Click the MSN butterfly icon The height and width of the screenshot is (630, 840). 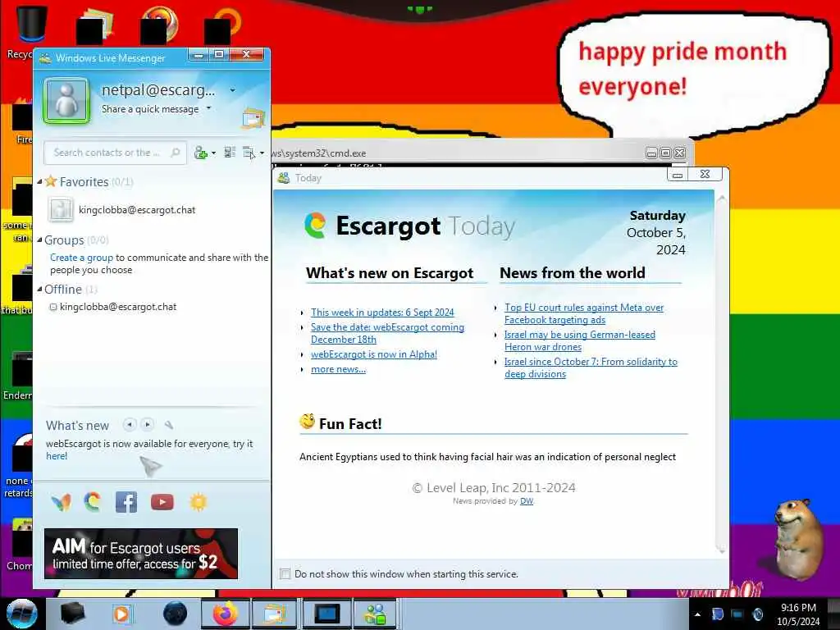61,503
